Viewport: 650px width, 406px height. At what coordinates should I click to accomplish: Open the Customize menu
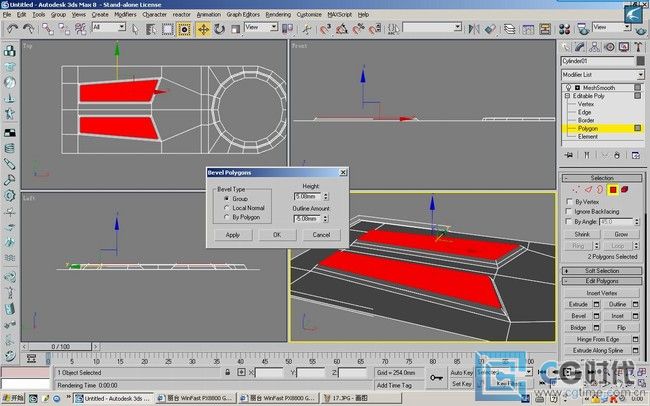pyautogui.click(x=309, y=14)
